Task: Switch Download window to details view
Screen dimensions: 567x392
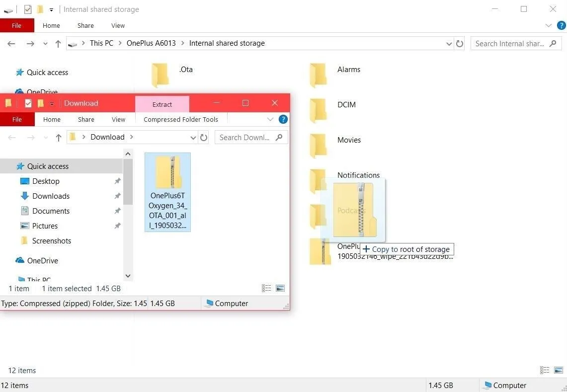Action: coord(266,288)
